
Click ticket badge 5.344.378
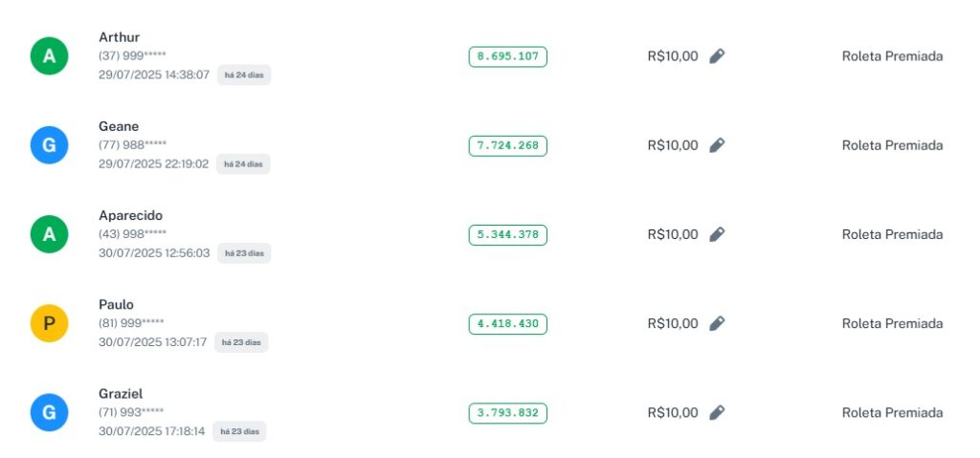[507, 234]
